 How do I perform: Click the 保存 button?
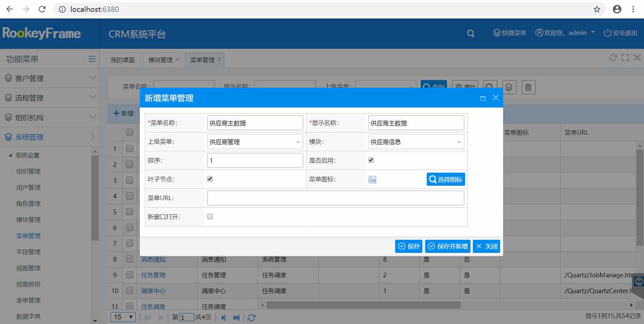pos(409,246)
